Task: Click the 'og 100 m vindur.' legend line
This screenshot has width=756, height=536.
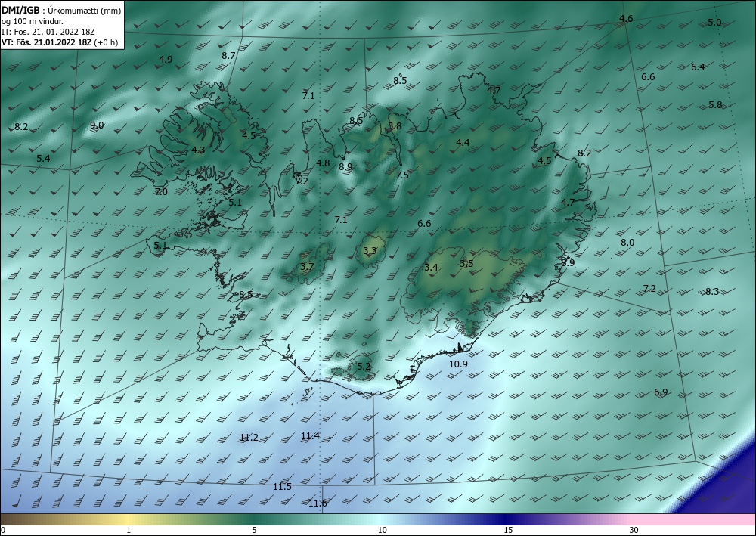Action: click(x=33, y=21)
